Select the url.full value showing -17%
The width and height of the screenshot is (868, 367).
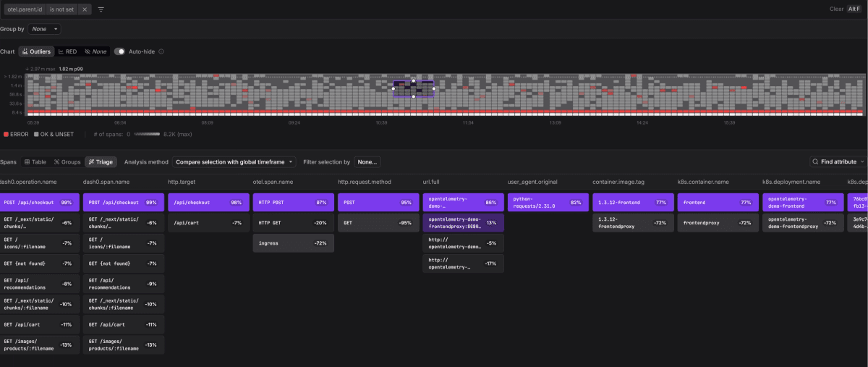click(464, 263)
